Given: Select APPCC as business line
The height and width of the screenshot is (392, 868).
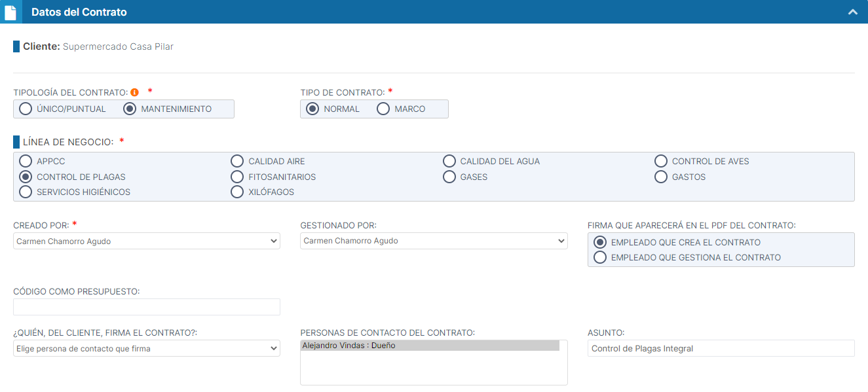Looking at the screenshot, I should [26, 161].
